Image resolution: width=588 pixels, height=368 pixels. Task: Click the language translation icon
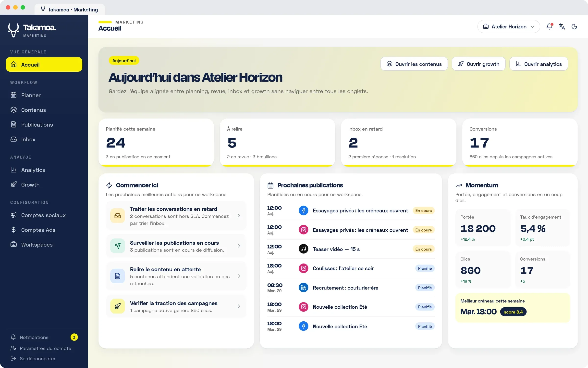562,26
